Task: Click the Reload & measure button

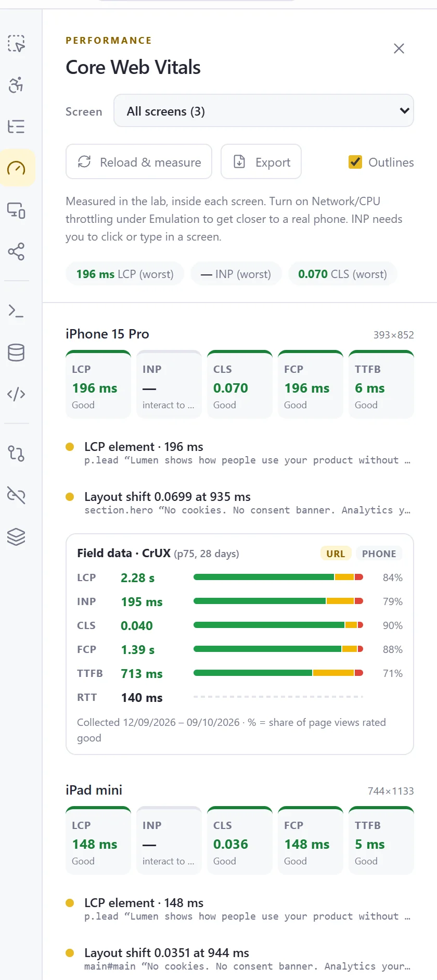Action: coord(139,161)
